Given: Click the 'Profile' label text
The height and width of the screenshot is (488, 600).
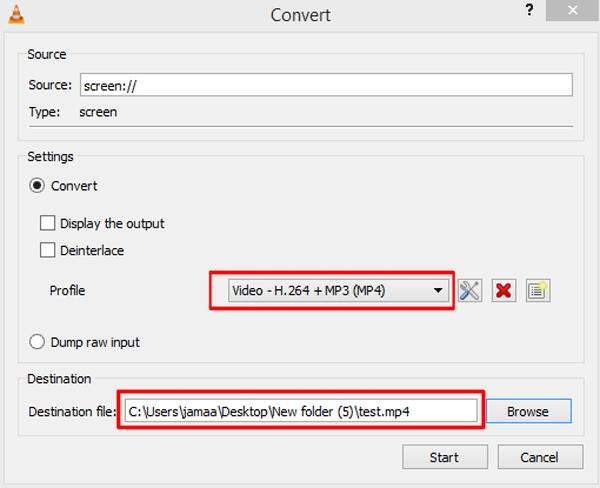Looking at the screenshot, I should click(x=67, y=291).
